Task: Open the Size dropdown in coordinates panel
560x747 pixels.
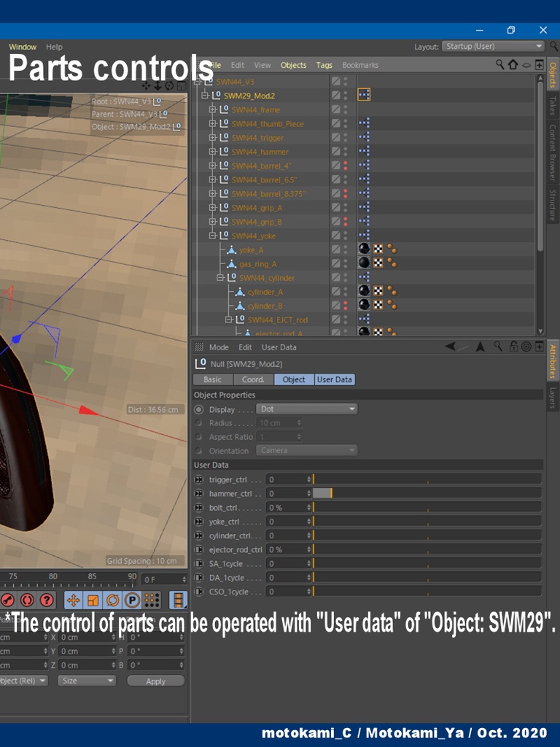Action: pos(87,681)
